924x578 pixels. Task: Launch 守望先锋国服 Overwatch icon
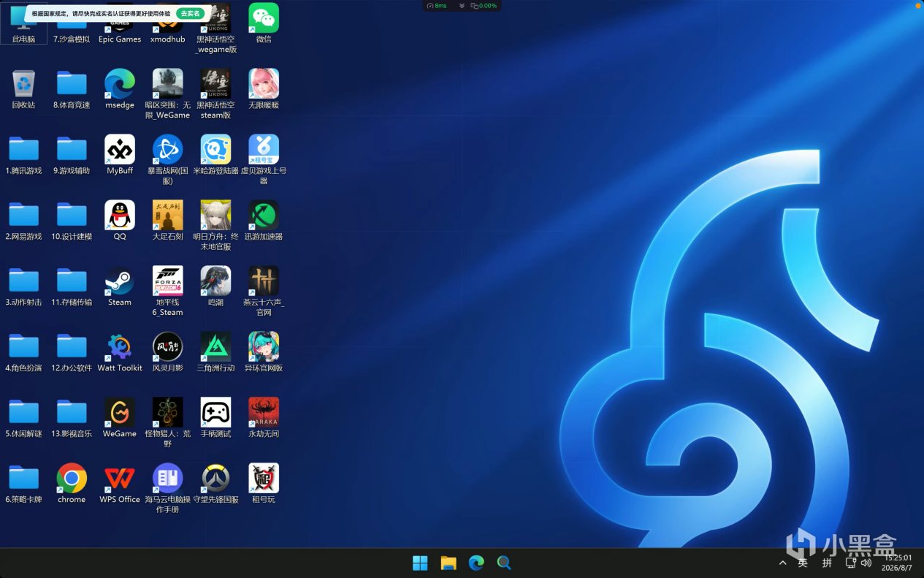click(x=215, y=479)
